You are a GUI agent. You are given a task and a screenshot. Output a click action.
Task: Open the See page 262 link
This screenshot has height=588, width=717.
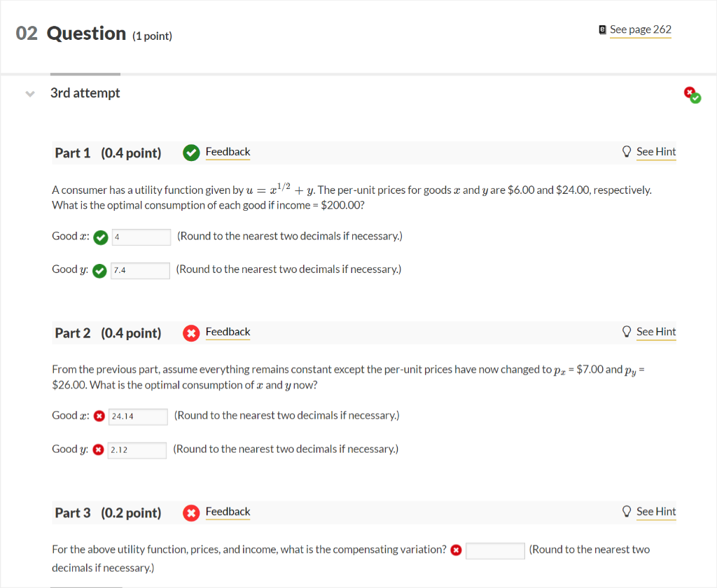click(x=640, y=29)
